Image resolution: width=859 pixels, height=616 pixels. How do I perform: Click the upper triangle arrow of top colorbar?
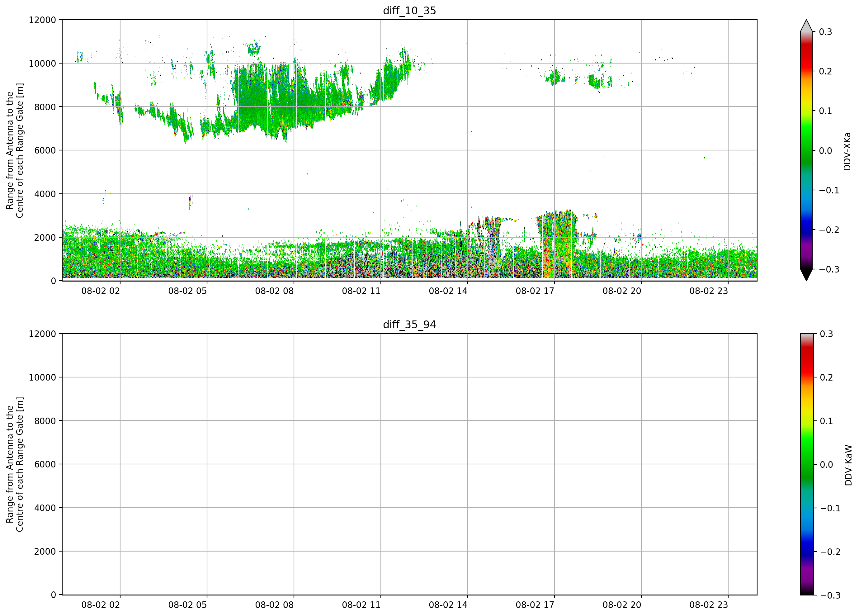coord(806,26)
